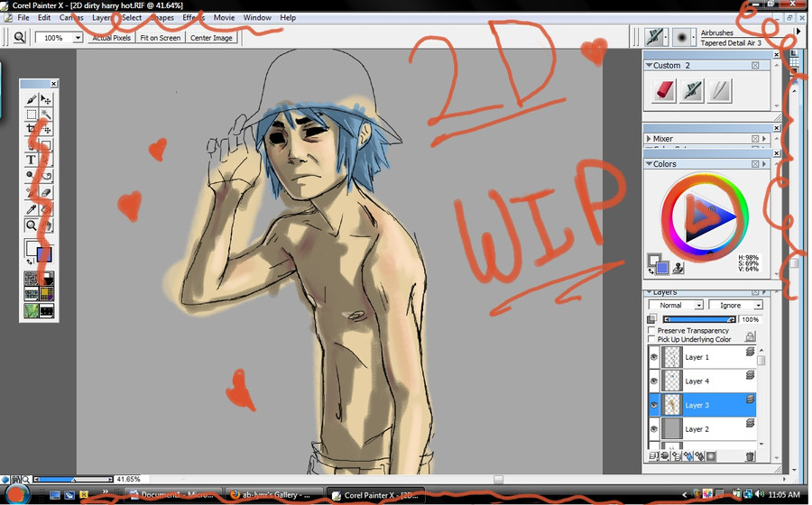Image resolution: width=812 pixels, height=505 pixels.
Task: Enable Pick Up Underlying Color
Action: pyautogui.click(x=651, y=339)
